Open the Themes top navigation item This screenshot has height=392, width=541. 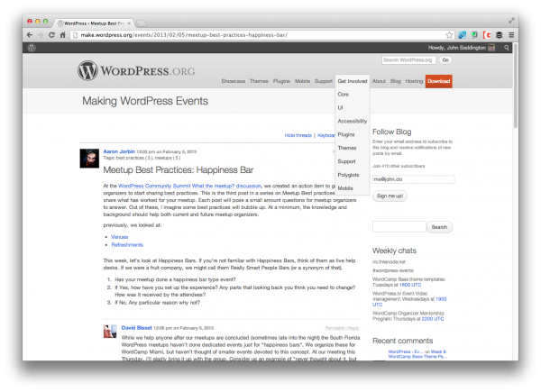tap(259, 81)
